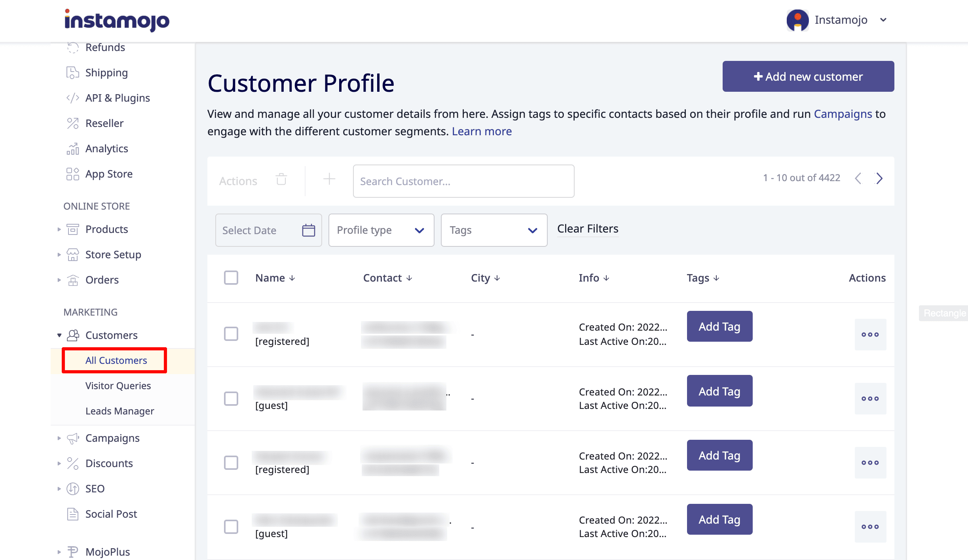Click the Products box icon

click(73, 229)
